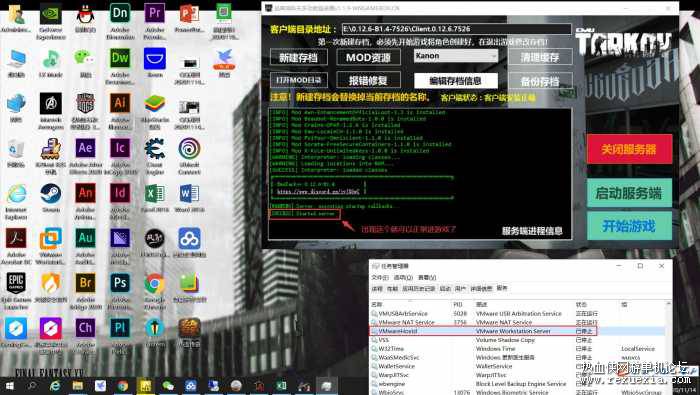Switch to 进程 tab in Task Manager

click(x=377, y=289)
